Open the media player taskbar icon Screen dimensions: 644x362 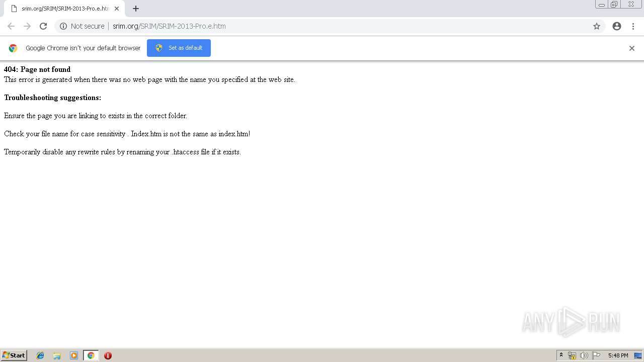point(74,355)
